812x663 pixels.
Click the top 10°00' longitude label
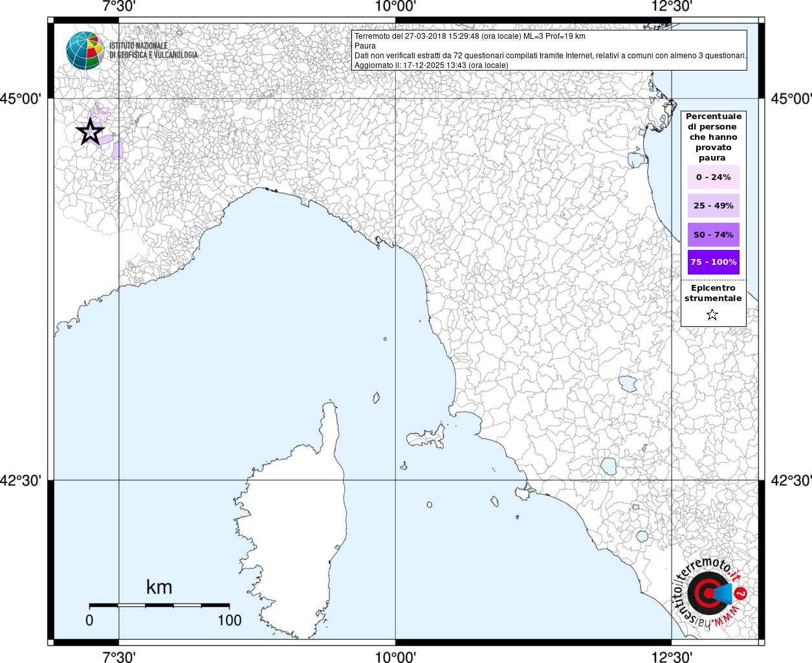click(395, 6)
